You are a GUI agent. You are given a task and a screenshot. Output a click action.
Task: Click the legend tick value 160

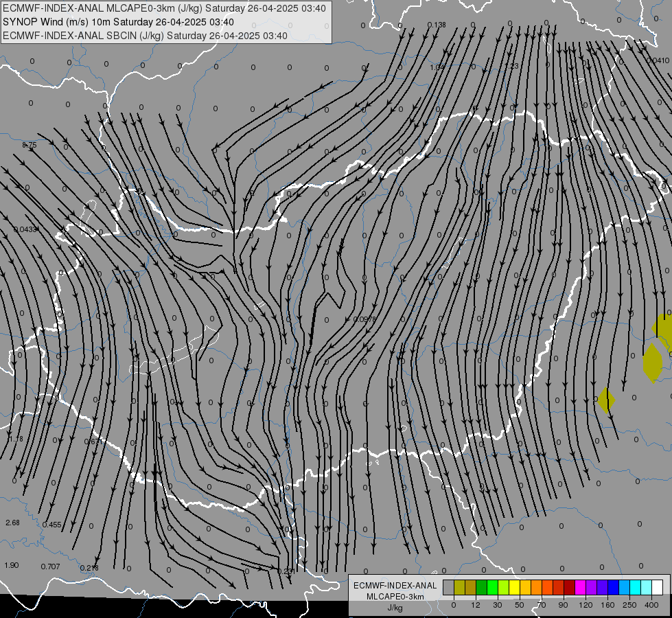point(607,605)
